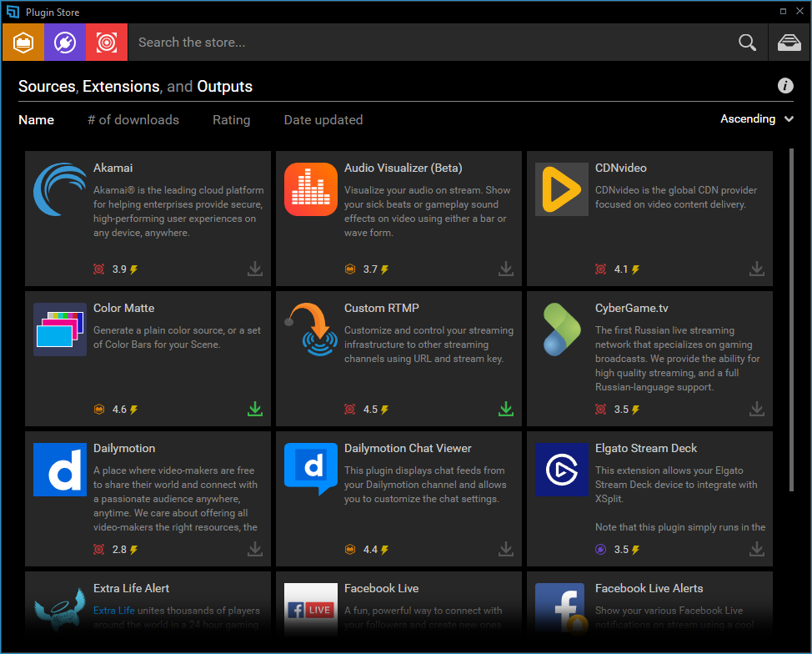Viewport: 812px width, 654px height.
Task: Open the Facebook Live Alerts title
Action: (x=649, y=588)
